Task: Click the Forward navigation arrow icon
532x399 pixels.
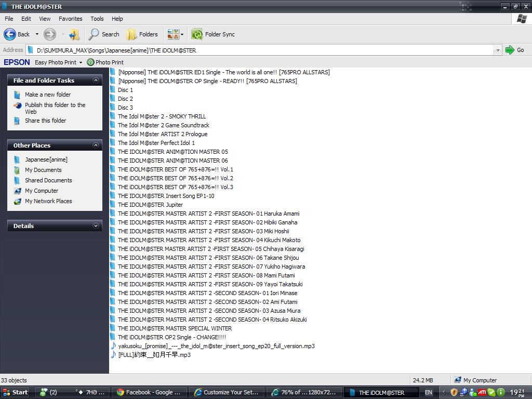Action: tap(49, 34)
